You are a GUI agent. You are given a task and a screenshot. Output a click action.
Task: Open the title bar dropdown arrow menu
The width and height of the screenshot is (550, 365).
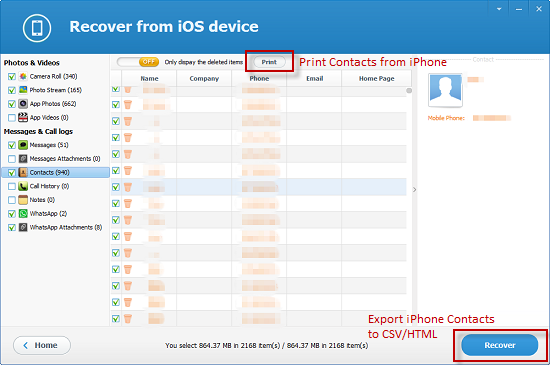(x=499, y=9)
